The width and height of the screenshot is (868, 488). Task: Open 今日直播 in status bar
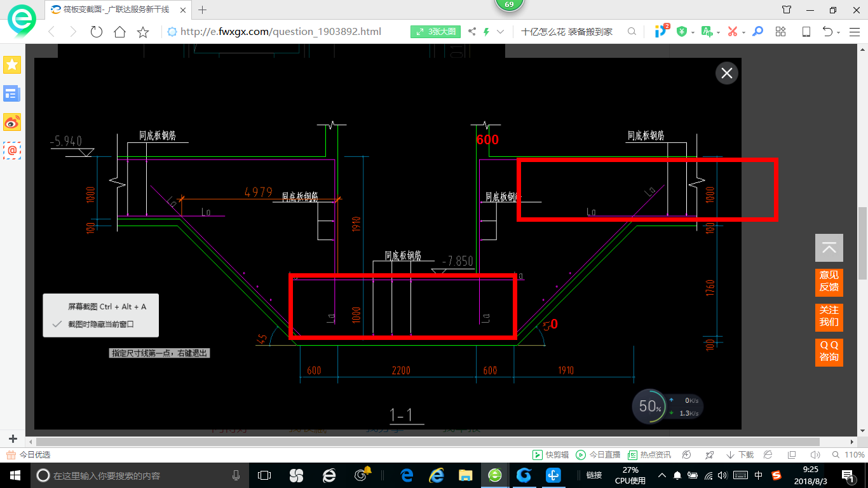[597, 455]
